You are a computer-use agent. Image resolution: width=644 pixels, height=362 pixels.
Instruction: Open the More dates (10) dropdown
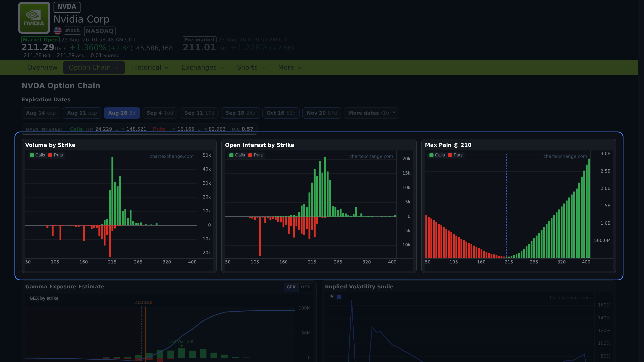pyautogui.click(x=372, y=113)
